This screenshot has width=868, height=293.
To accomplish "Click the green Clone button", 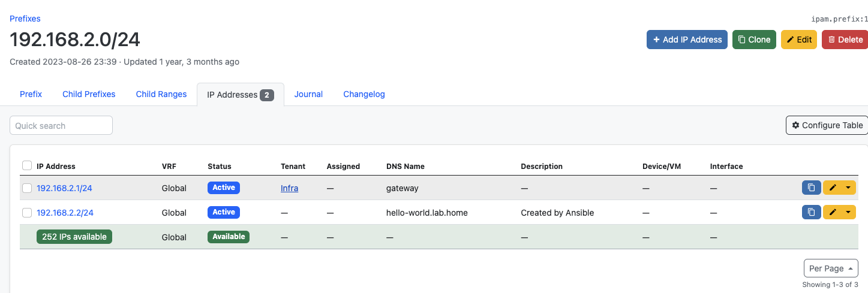I will pyautogui.click(x=754, y=40).
